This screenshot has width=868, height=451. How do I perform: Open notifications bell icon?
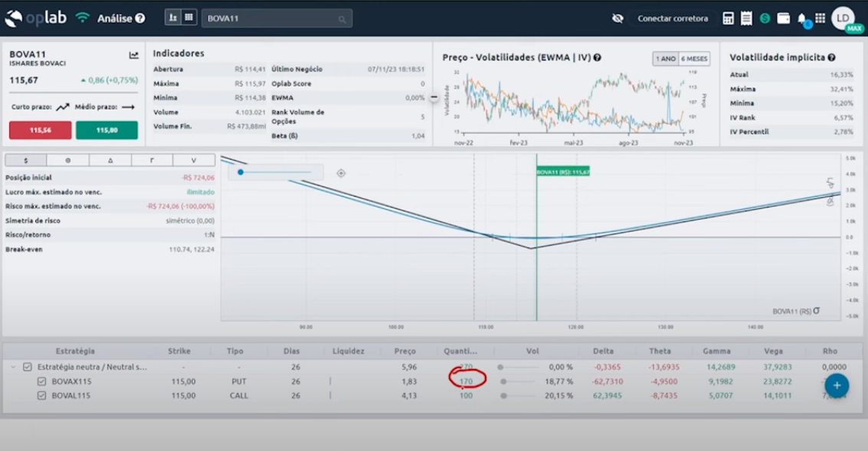tap(802, 18)
